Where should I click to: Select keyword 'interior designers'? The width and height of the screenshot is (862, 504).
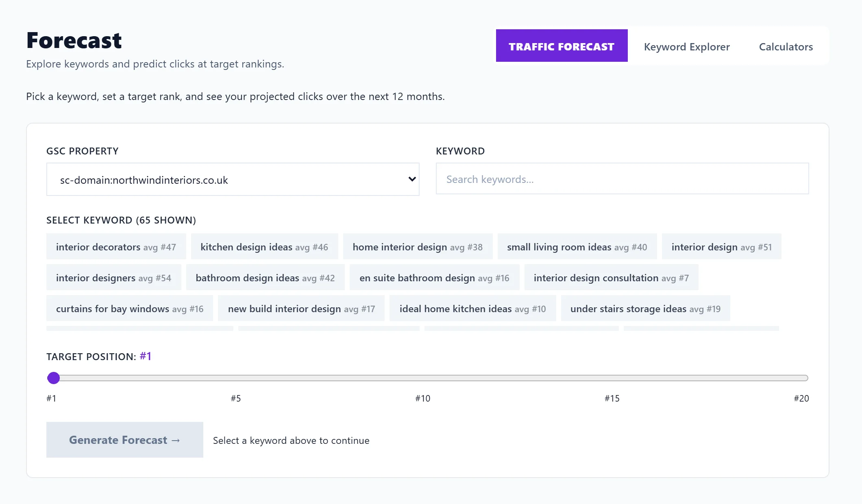[113, 278]
